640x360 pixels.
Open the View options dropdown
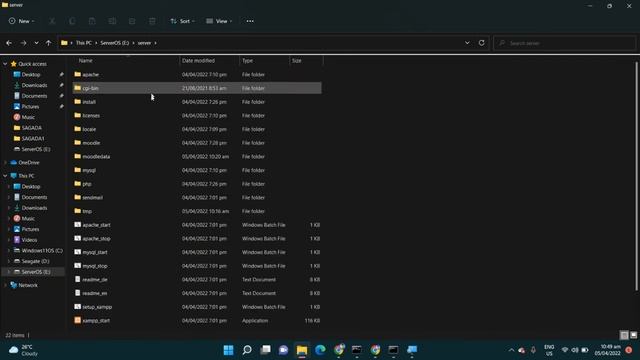pyautogui.click(x=219, y=21)
